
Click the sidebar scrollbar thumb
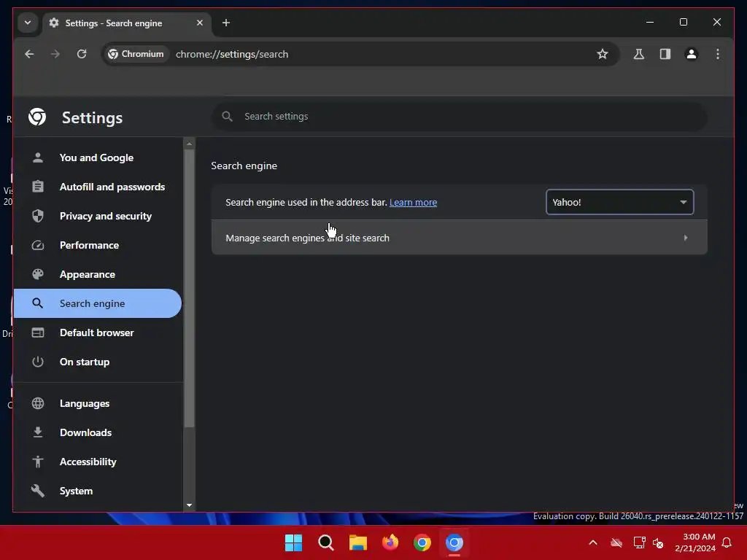pyautogui.click(x=189, y=289)
